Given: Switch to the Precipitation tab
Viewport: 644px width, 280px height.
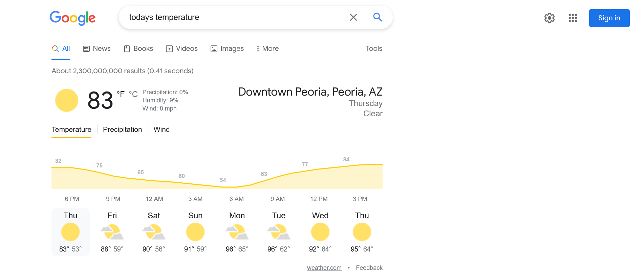Looking at the screenshot, I should [x=122, y=129].
